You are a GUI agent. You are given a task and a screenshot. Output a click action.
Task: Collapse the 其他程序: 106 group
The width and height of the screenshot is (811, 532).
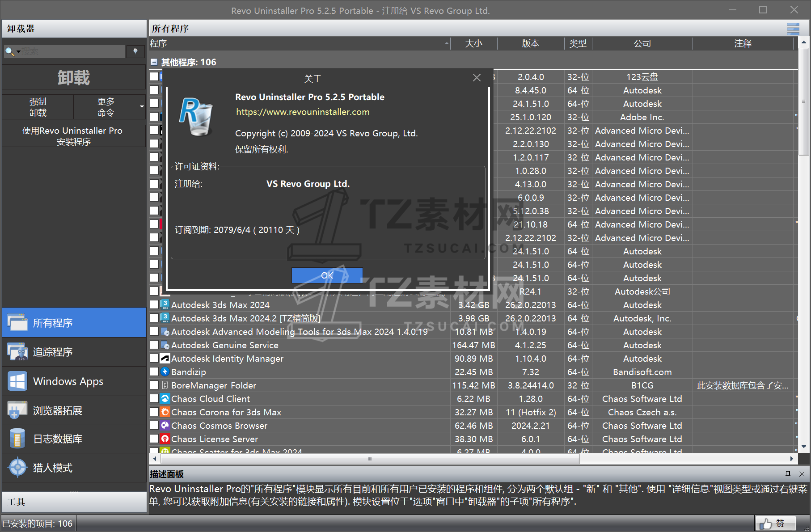click(154, 62)
